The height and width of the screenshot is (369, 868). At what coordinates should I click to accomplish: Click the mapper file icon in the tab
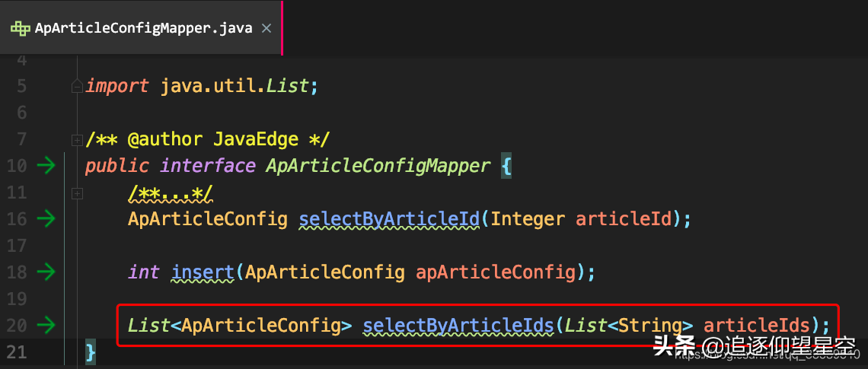click(21, 29)
